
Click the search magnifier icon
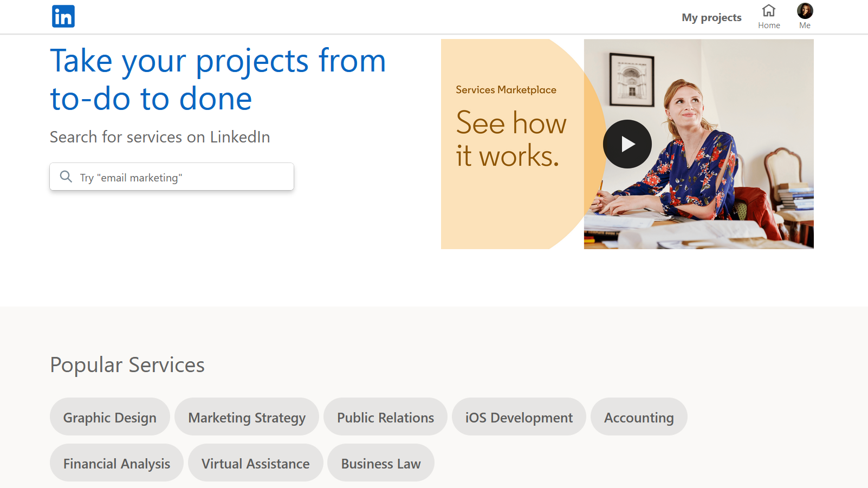66,177
